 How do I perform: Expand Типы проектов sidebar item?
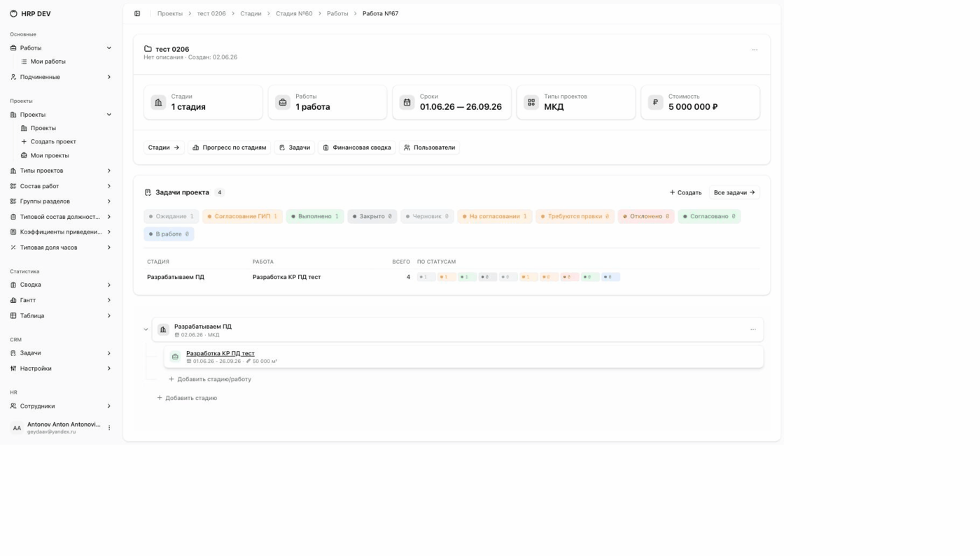(109, 171)
